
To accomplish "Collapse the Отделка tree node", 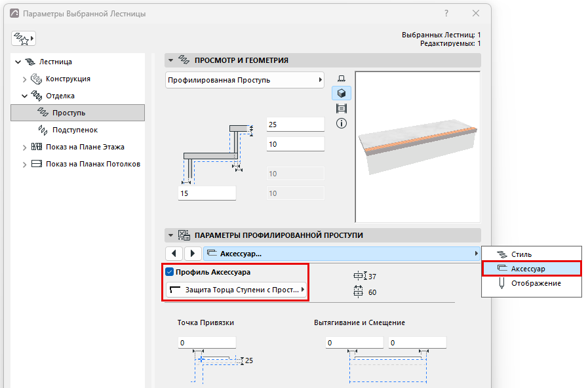I will pos(25,96).
